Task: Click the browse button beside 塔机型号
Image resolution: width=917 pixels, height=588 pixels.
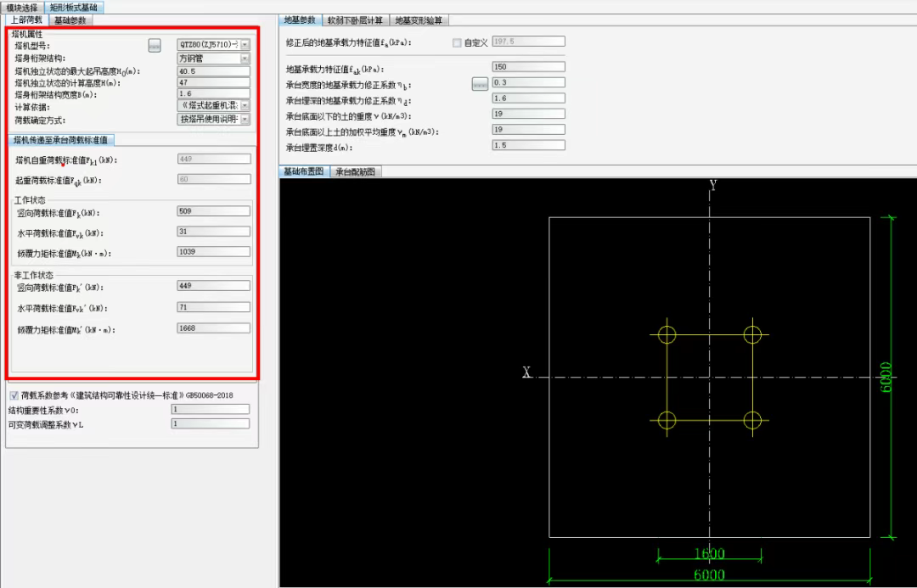Action: coord(155,45)
